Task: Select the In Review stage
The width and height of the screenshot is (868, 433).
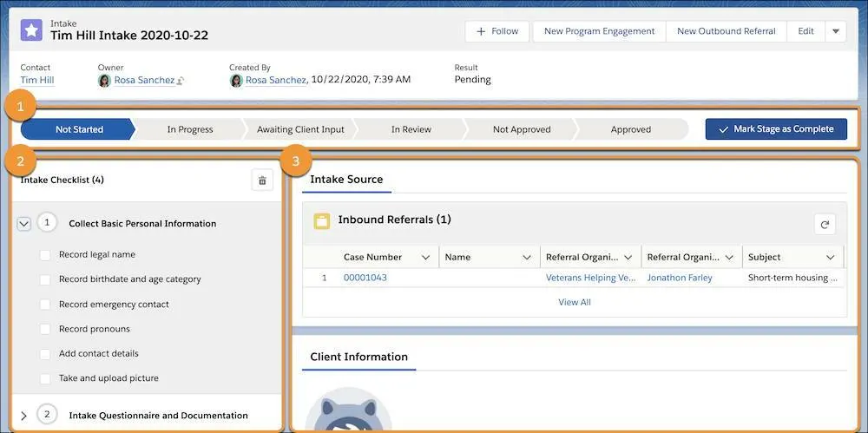Action: (x=411, y=129)
